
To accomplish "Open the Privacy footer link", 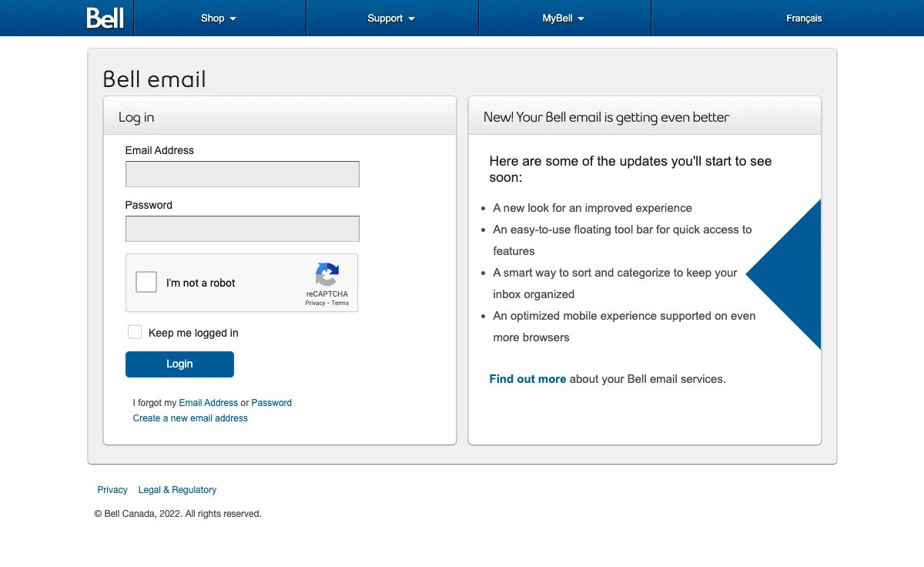I will pos(112,490).
